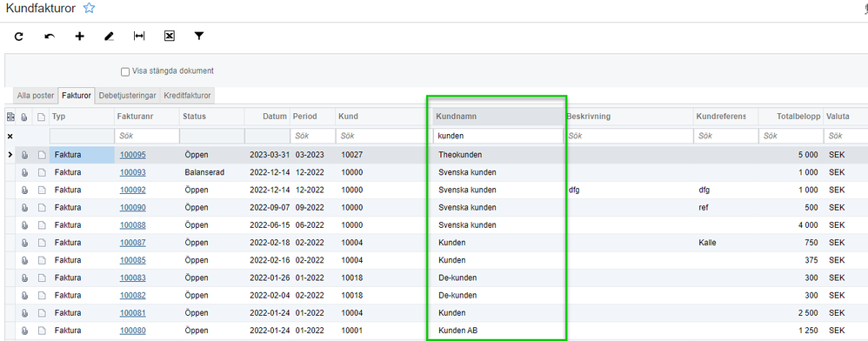Open note for invoice 100092
Screen dimensions: 868x341
click(x=41, y=190)
